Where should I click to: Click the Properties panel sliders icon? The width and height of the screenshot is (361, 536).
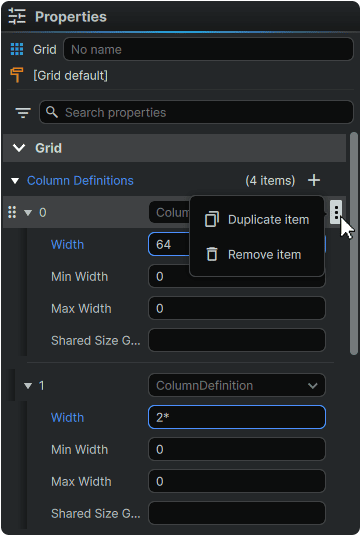coord(17,16)
